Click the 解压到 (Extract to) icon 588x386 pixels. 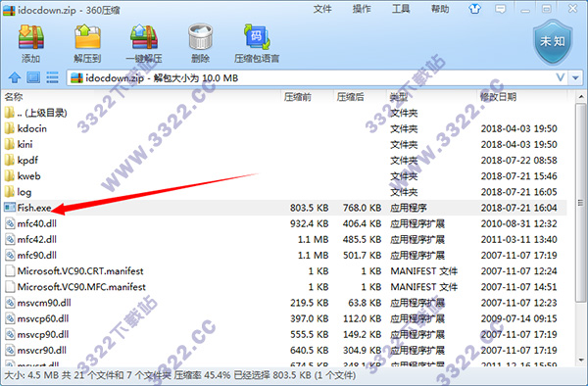pos(87,37)
